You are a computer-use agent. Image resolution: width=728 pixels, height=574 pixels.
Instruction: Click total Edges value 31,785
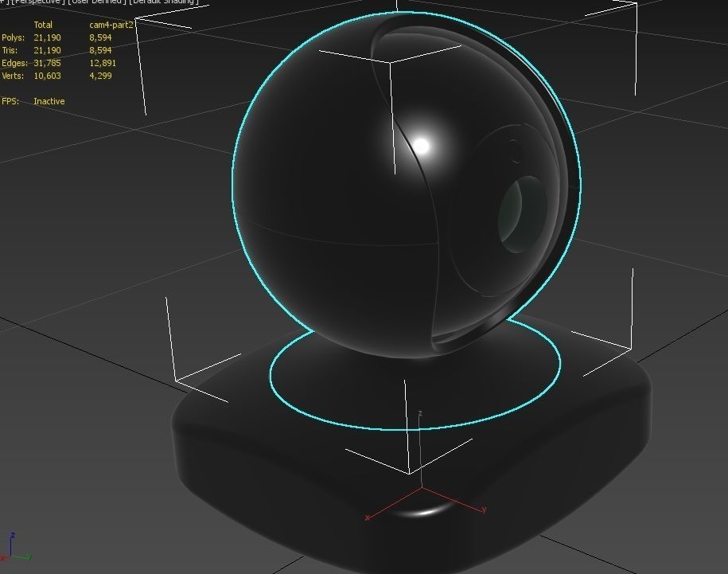click(48, 63)
